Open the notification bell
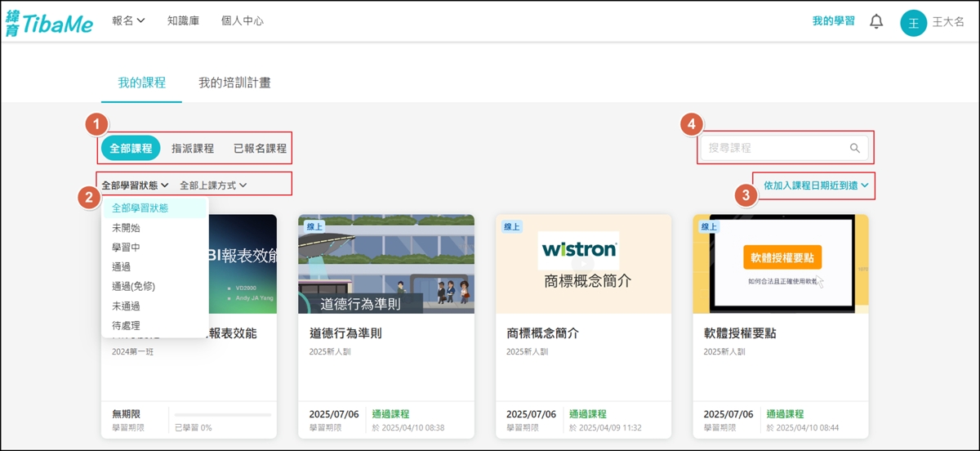Viewport: 980px width, 451px height. click(x=876, y=22)
